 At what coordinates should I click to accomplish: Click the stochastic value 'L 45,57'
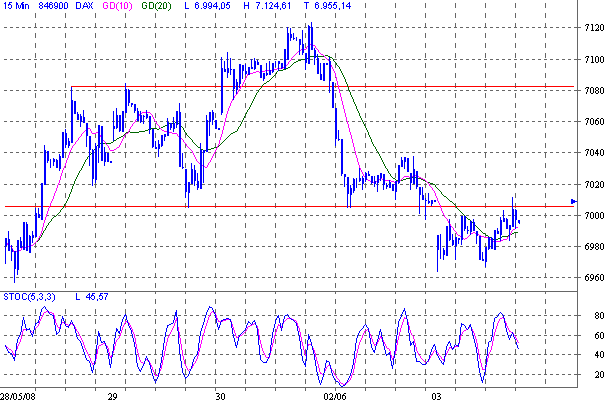(92, 297)
